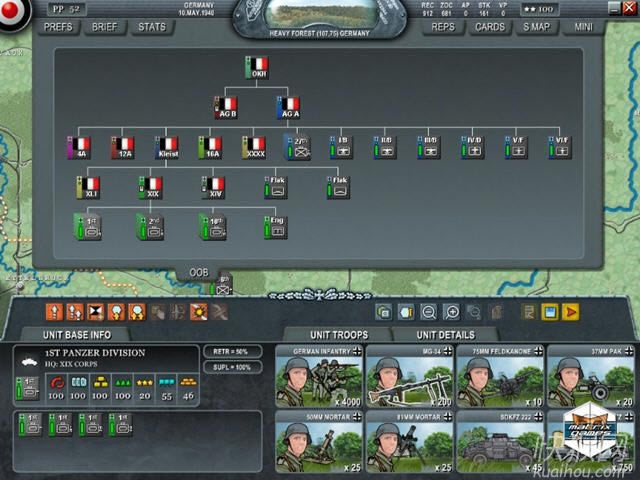Toggle the S MAP view
The width and height of the screenshot is (640, 480).
pos(536,27)
